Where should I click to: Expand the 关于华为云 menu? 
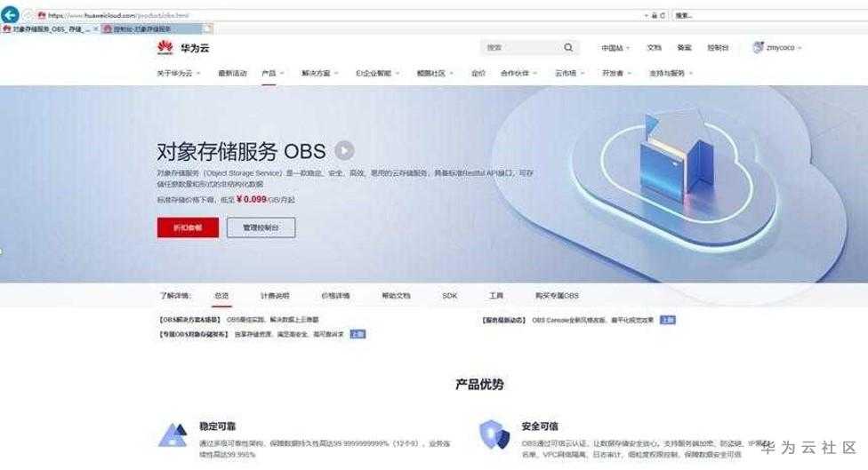[x=178, y=73]
